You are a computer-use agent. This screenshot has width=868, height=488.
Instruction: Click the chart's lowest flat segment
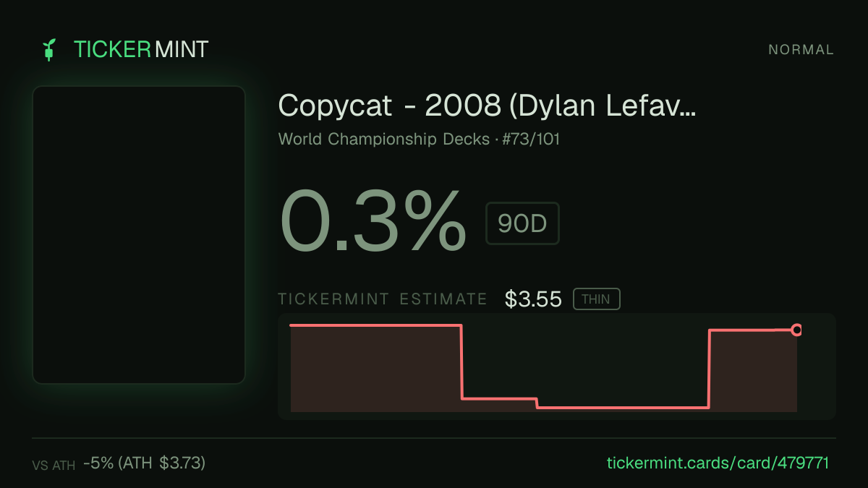point(623,408)
